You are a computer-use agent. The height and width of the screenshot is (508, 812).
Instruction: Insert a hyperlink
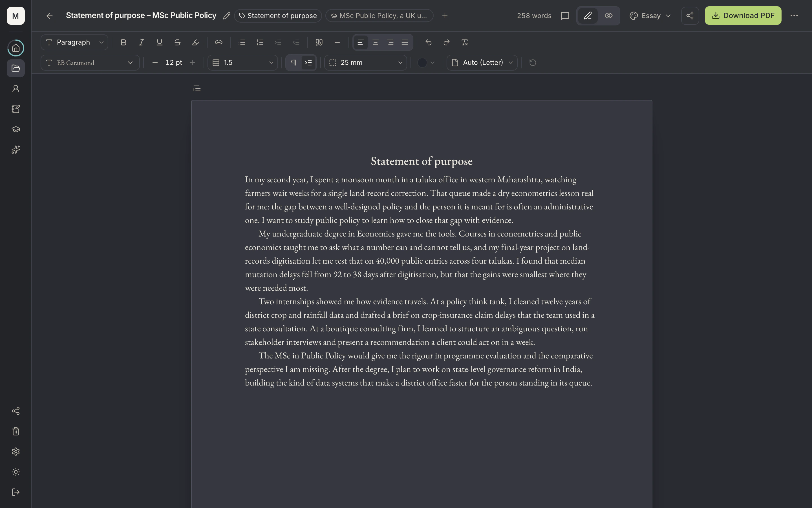pos(219,42)
